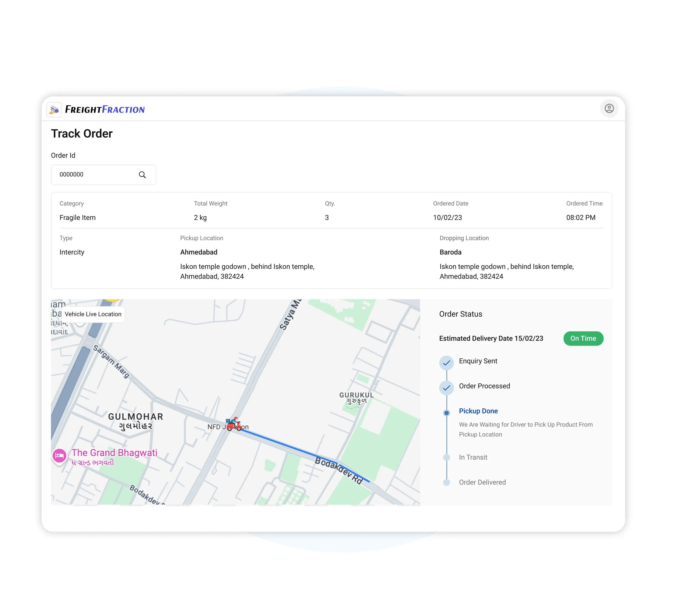Viewport: 681px width, 616px height.
Task: Click the 'Pickup Done' status label
Action: click(x=478, y=411)
